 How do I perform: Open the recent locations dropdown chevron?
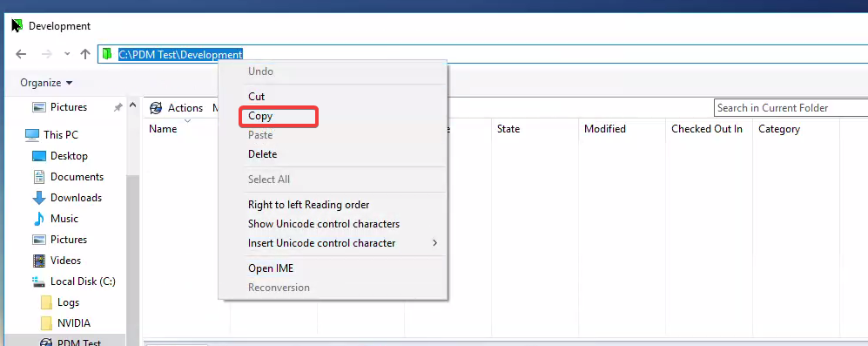tap(67, 54)
